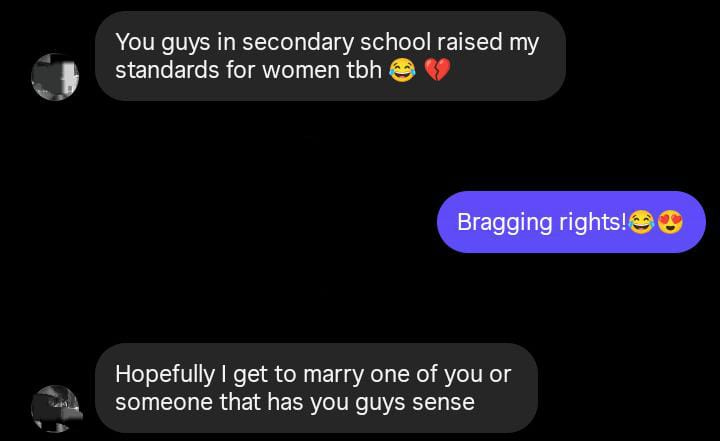Click the word 'Bragging' in the sent message
The height and width of the screenshot is (441, 720).
pos(504,223)
